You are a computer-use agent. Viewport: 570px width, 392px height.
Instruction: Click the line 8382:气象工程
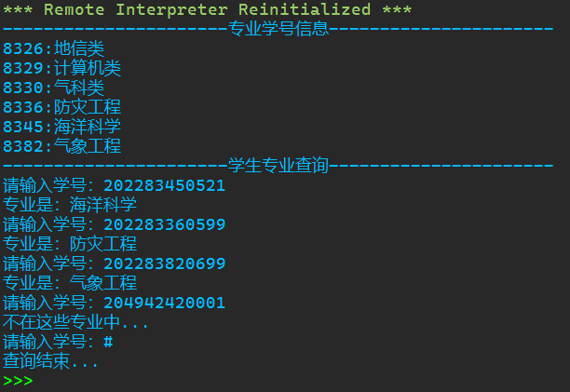tap(61, 146)
